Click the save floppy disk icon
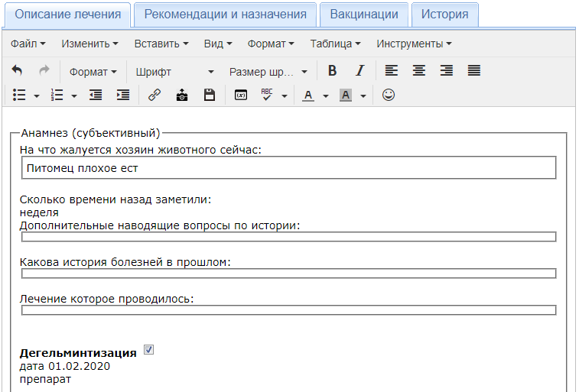 [209, 96]
